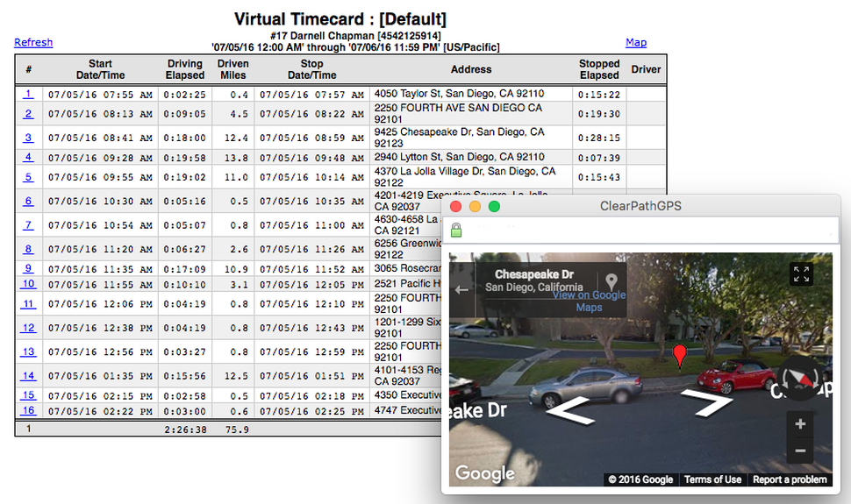Image resolution: width=851 pixels, height=504 pixels.
Task: Click the Stopped Elapsed column header
Action: coord(599,69)
